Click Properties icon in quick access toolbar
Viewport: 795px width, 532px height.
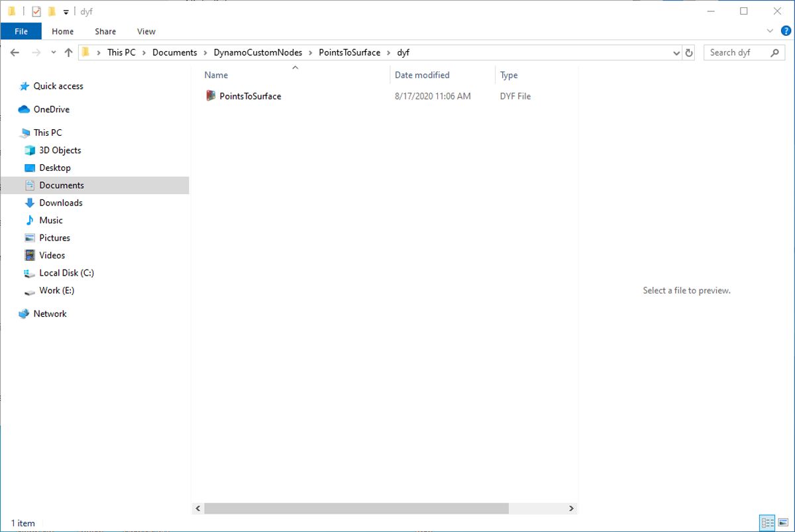coord(36,12)
